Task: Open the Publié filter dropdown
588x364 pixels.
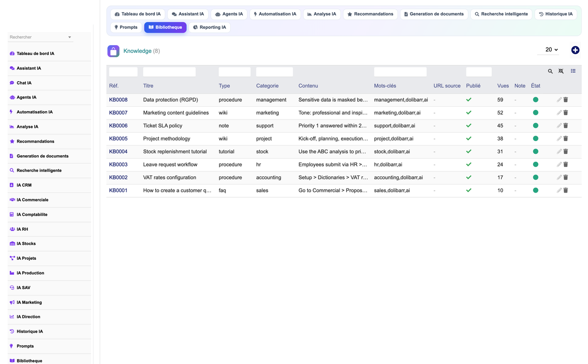Action: [479, 72]
